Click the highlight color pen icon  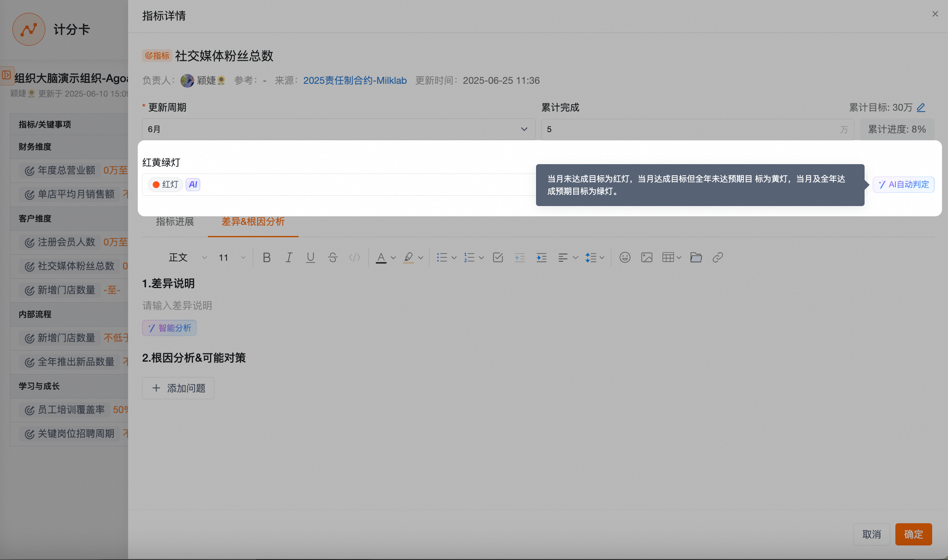tap(409, 257)
